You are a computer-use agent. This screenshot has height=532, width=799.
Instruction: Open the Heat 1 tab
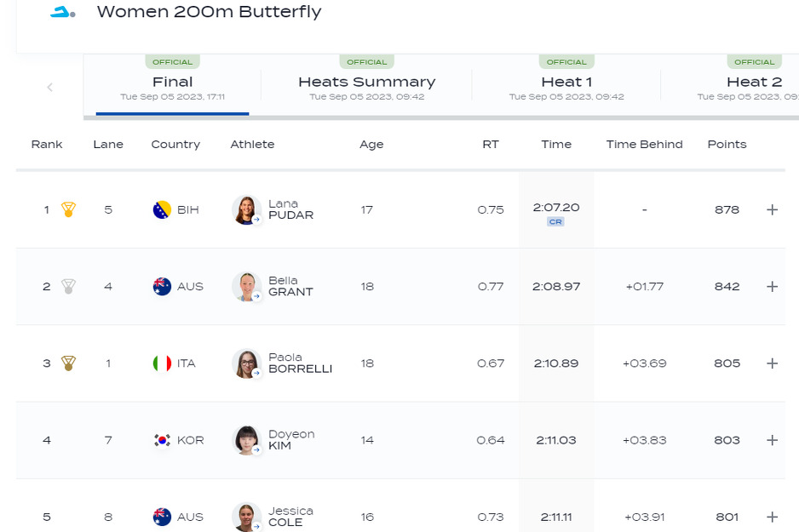click(566, 83)
